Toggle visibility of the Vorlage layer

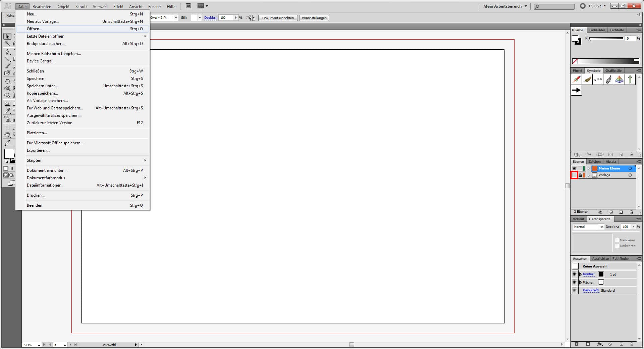pyautogui.click(x=574, y=175)
